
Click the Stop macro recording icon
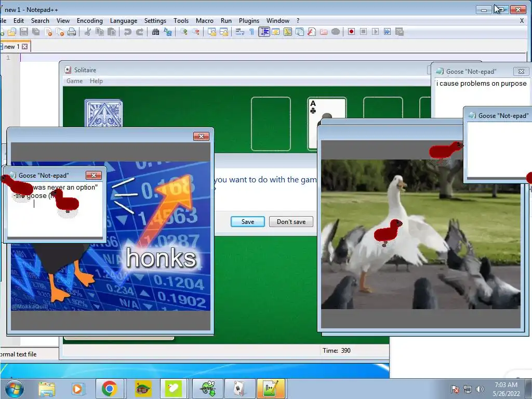363,32
